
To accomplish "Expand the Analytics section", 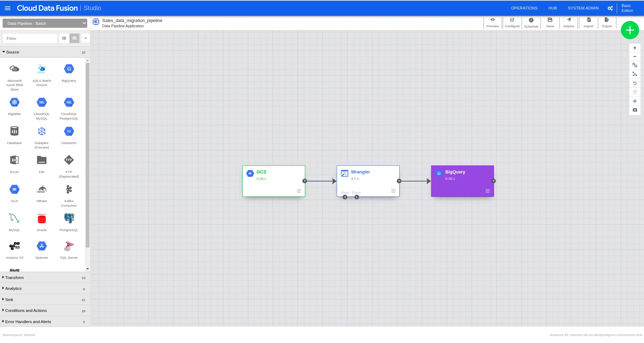I will tap(45, 288).
